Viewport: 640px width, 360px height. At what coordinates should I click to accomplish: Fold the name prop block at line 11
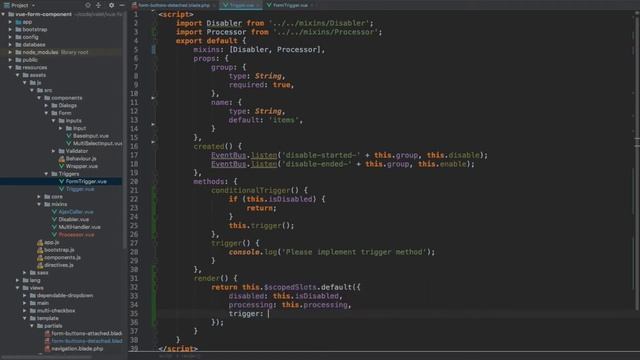click(x=153, y=98)
